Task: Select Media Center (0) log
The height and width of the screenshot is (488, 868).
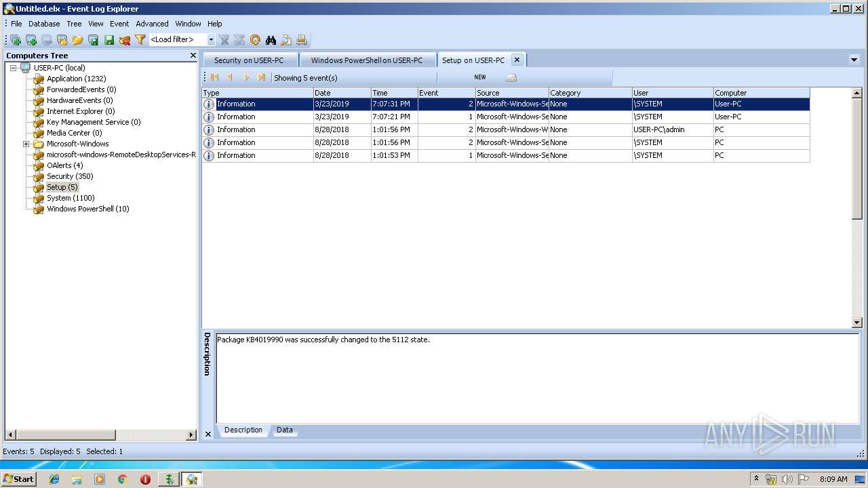Action: pos(74,133)
